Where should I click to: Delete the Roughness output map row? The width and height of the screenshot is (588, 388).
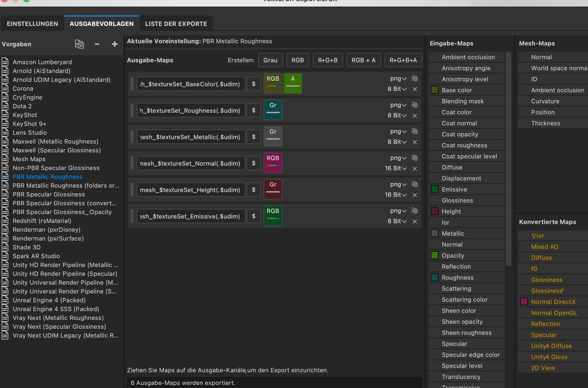point(415,116)
